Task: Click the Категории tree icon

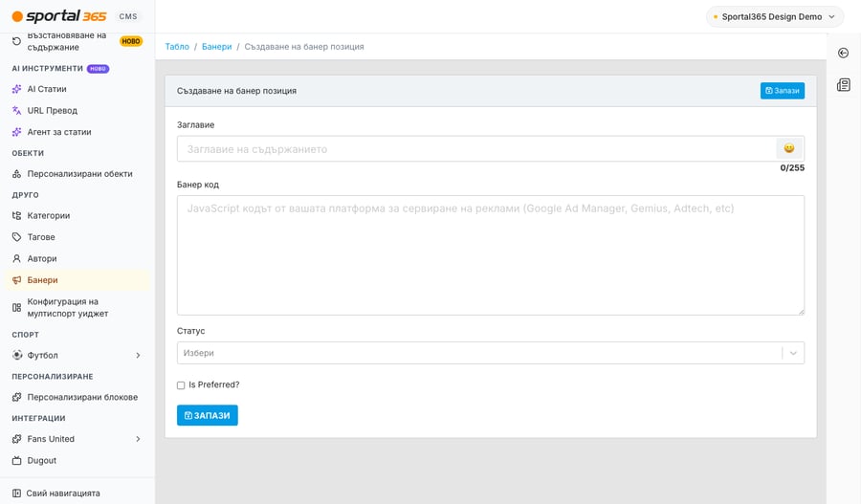Action: tap(16, 216)
